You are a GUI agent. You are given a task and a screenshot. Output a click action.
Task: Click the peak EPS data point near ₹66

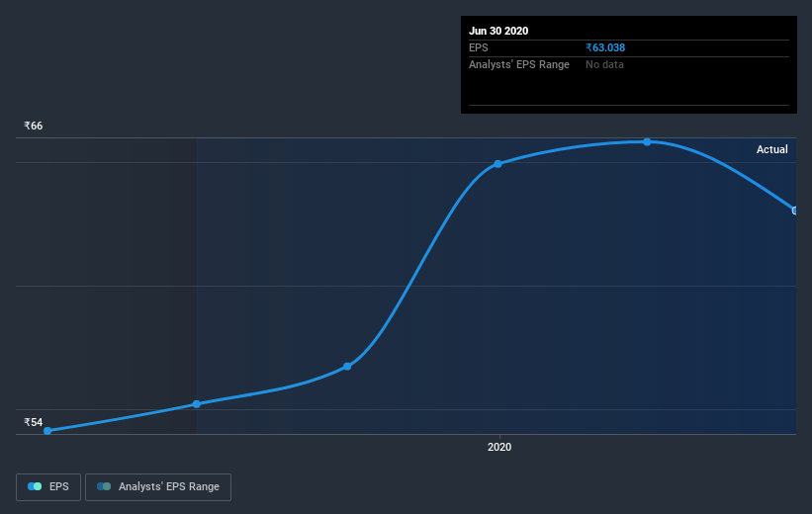tap(647, 141)
